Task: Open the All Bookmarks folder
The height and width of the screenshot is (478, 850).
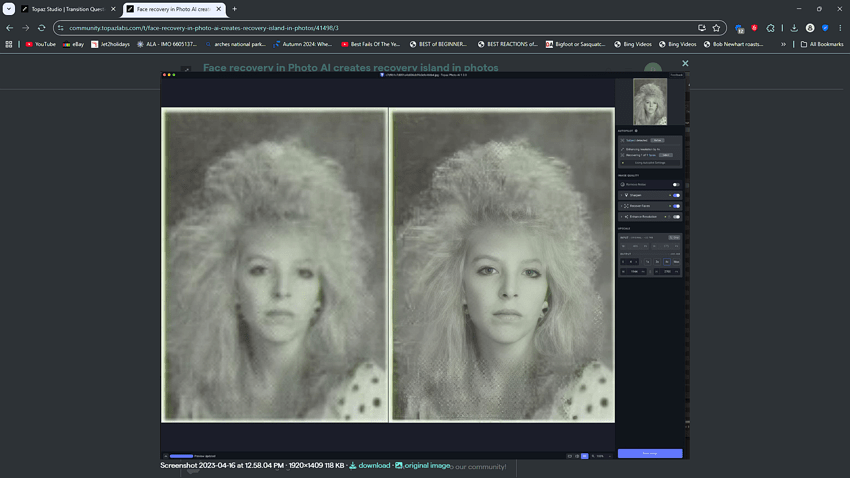Action: (x=821, y=44)
